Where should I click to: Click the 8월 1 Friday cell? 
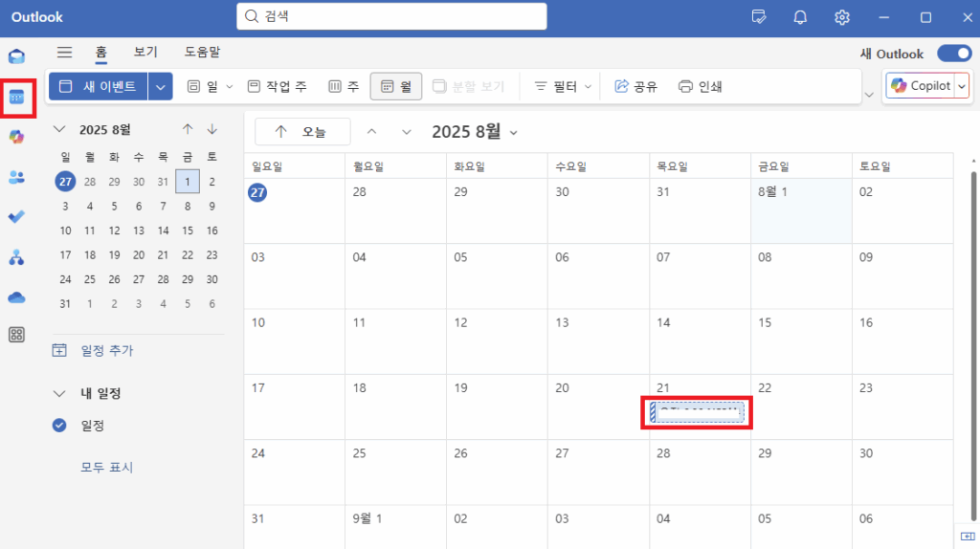[801, 210]
